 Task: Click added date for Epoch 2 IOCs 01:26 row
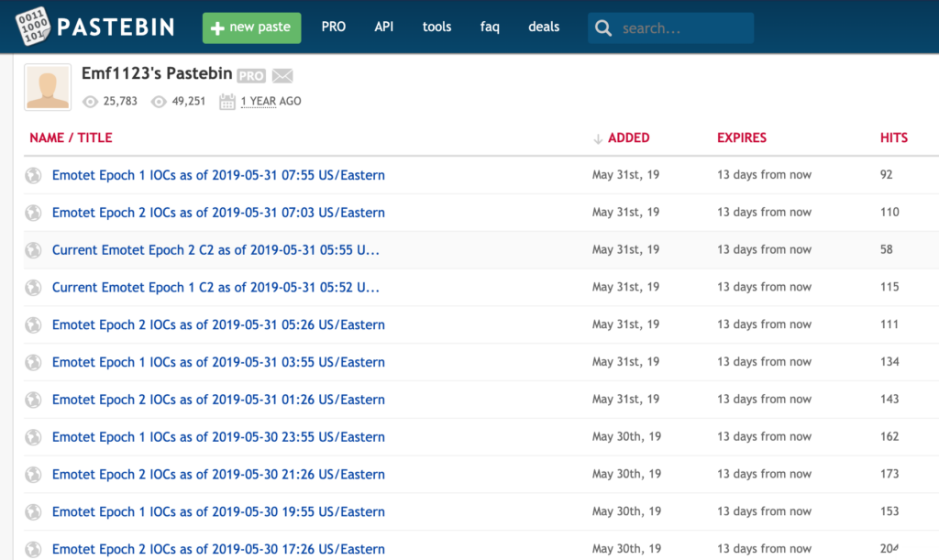(x=625, y=399)
